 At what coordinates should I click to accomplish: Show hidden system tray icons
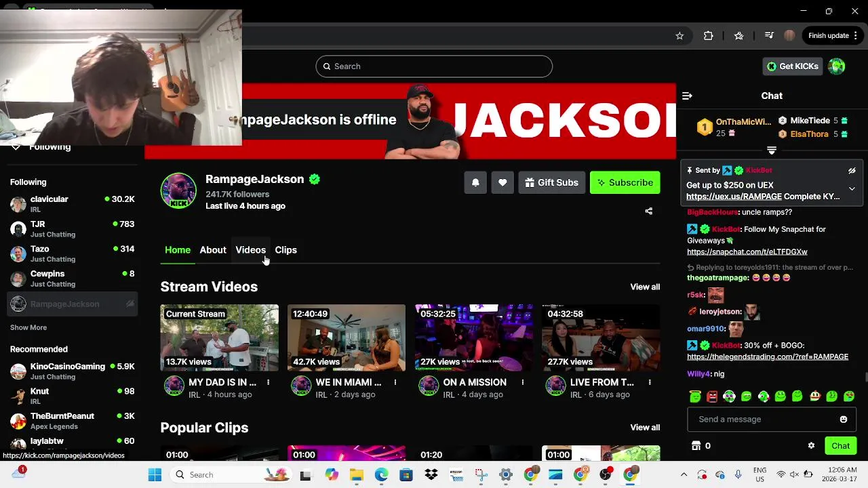tap(684, 474)
